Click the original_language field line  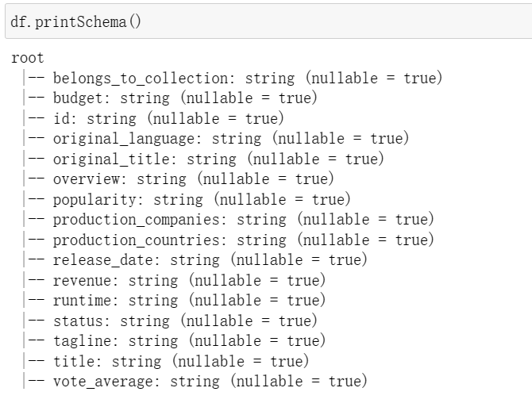pos(216,139)
